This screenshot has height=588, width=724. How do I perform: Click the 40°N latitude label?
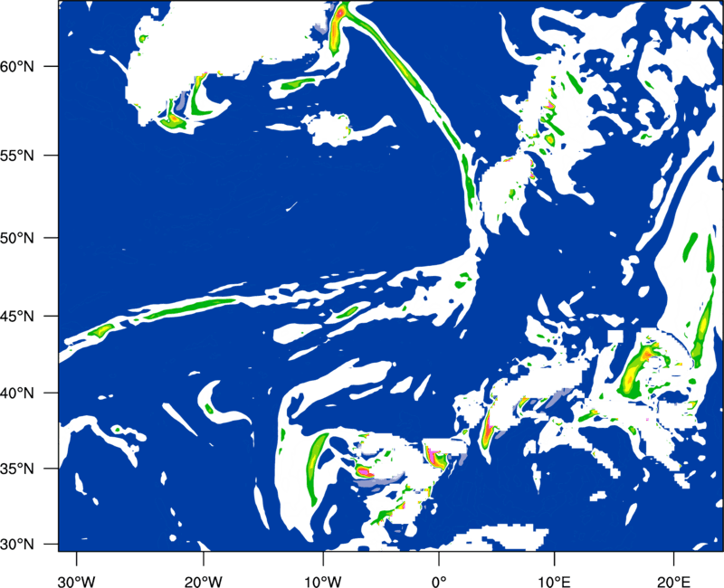(17, 393)
